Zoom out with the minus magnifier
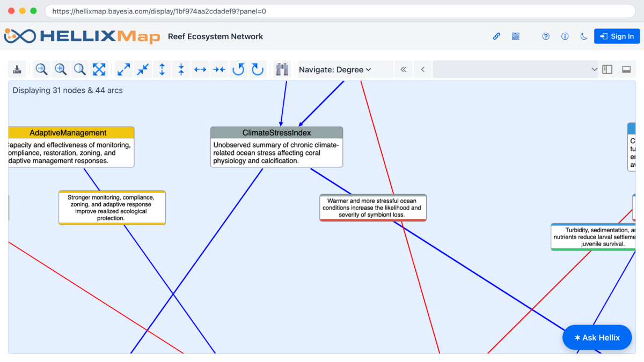Viewport: 644px width, 362px height. click(41, 69)
